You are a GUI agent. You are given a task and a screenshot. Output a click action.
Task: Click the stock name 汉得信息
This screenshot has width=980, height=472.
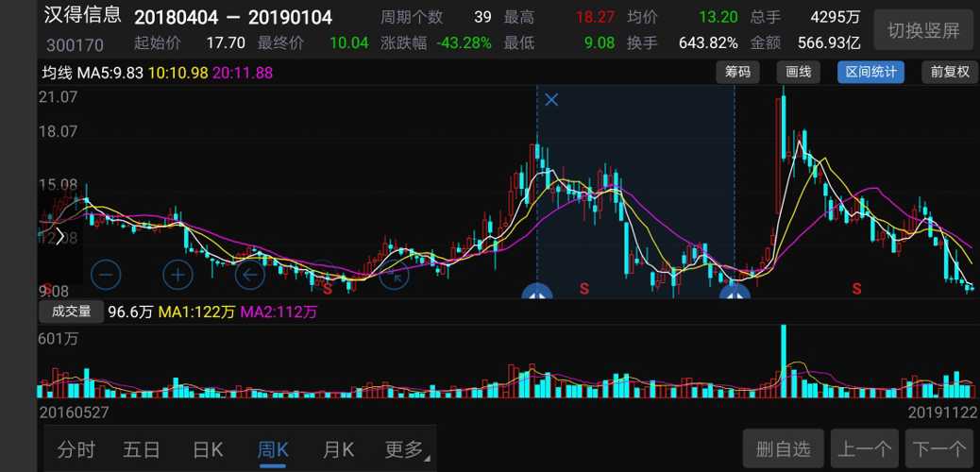coord(82,15)
